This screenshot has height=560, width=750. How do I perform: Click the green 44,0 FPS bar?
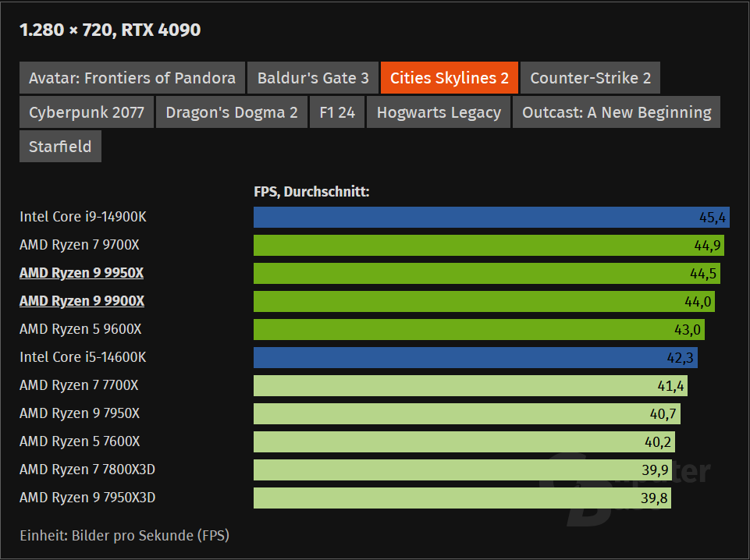[x=484, y=302]
